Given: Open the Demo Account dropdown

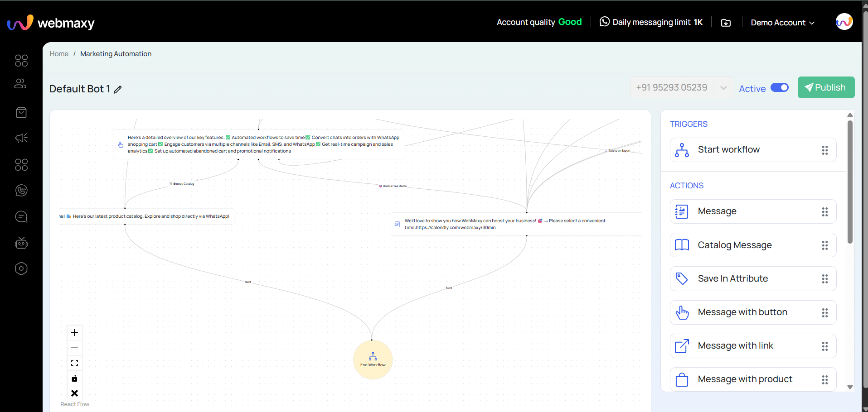Looking at the screenshot, I should (783, 23).
